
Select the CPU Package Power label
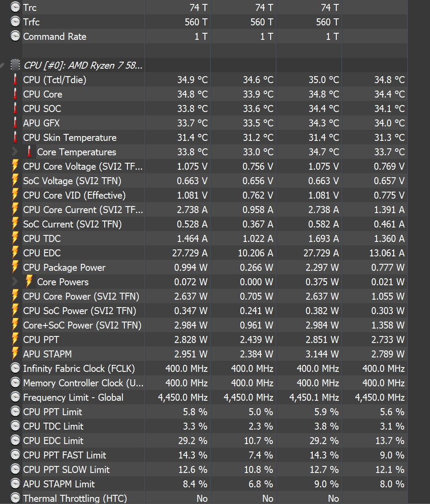(x=64, y=267)
